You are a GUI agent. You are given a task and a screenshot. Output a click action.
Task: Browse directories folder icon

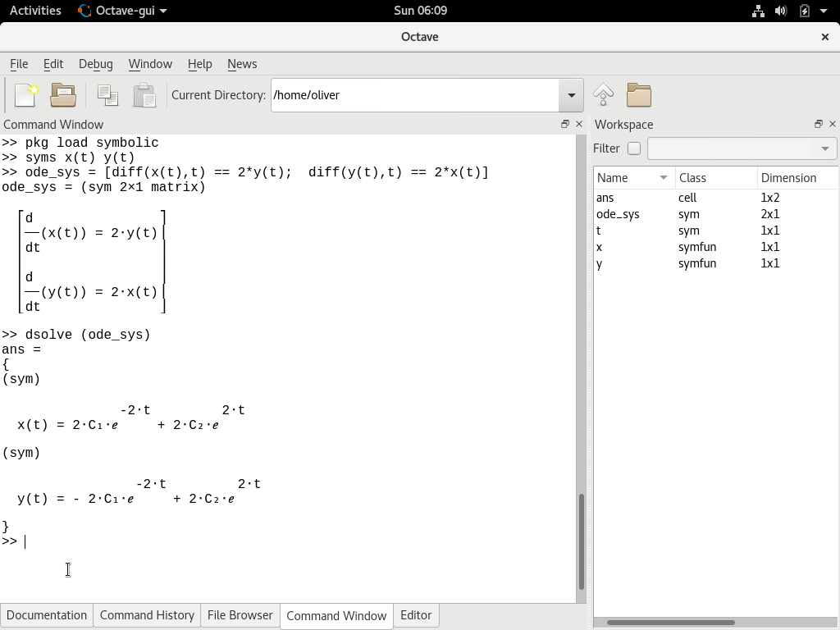638,95
